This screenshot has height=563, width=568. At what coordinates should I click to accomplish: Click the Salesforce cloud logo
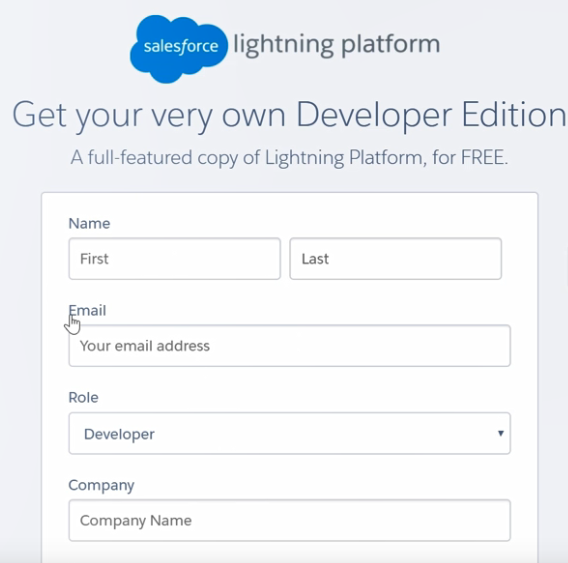(x=179, y=49)
